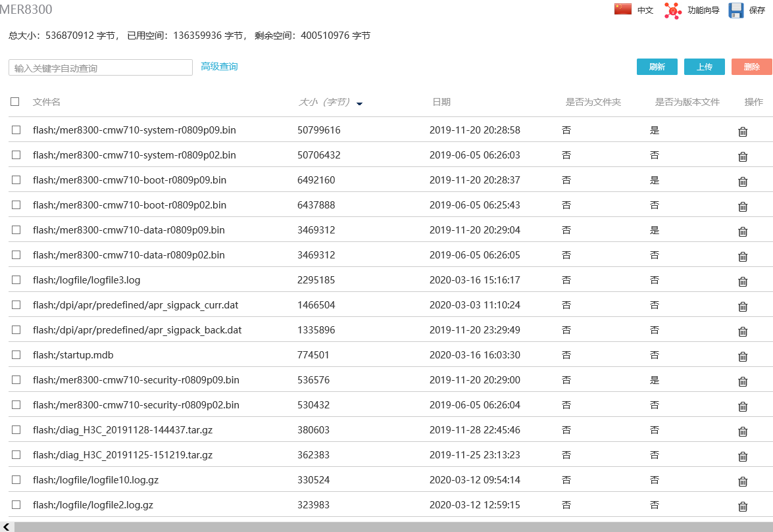Delete data-r0809p09.bin with its trash icon

743,231
